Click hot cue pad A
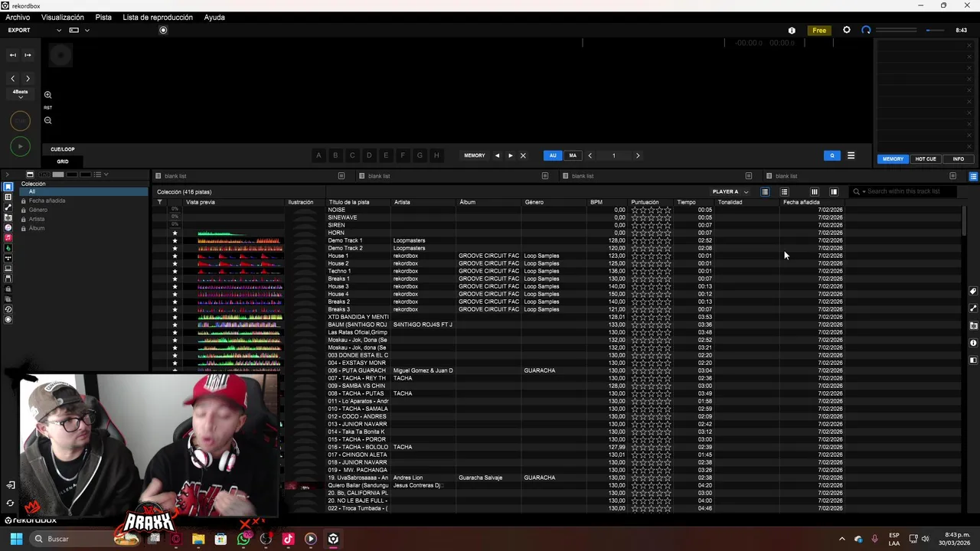980x551 pixels. click(318, 155)
